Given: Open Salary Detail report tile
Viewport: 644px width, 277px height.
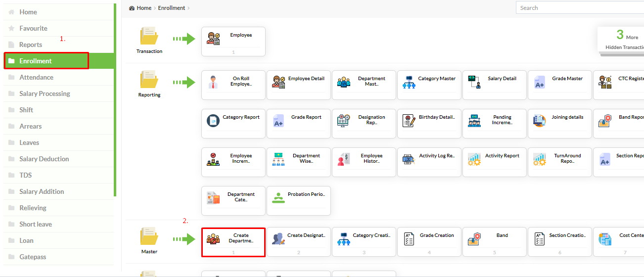Looking at the screenshot, I should coord(495,85).
